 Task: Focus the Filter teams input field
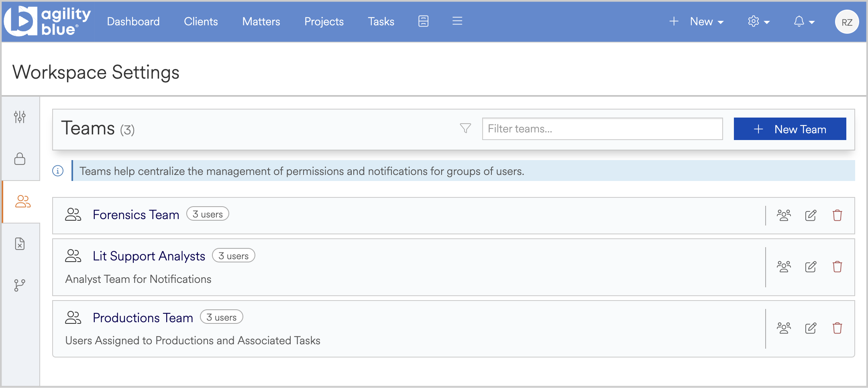click(602, 129)
